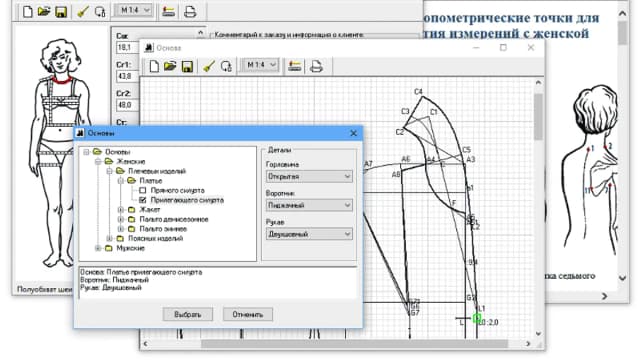Click the scroll-left arrow of the Основа drawing area
The image size is (640, 360).
pyautogui.click(x=145, y=344)
